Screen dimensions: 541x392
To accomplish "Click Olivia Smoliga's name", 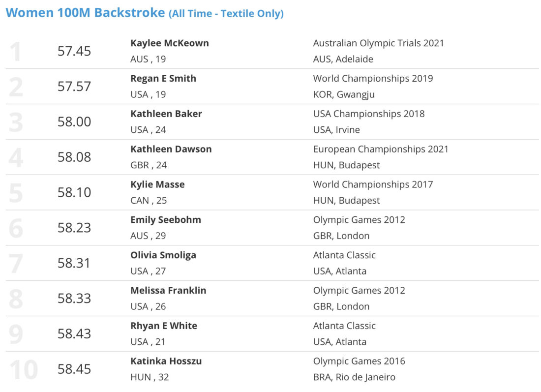I will pos(163,255).
